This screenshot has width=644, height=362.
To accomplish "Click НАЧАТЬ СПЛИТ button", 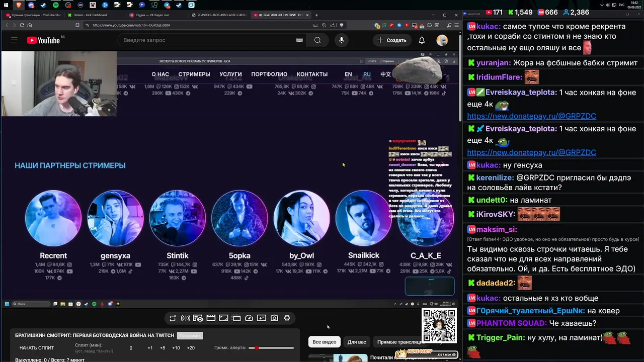I will click(x=37, y=348).
